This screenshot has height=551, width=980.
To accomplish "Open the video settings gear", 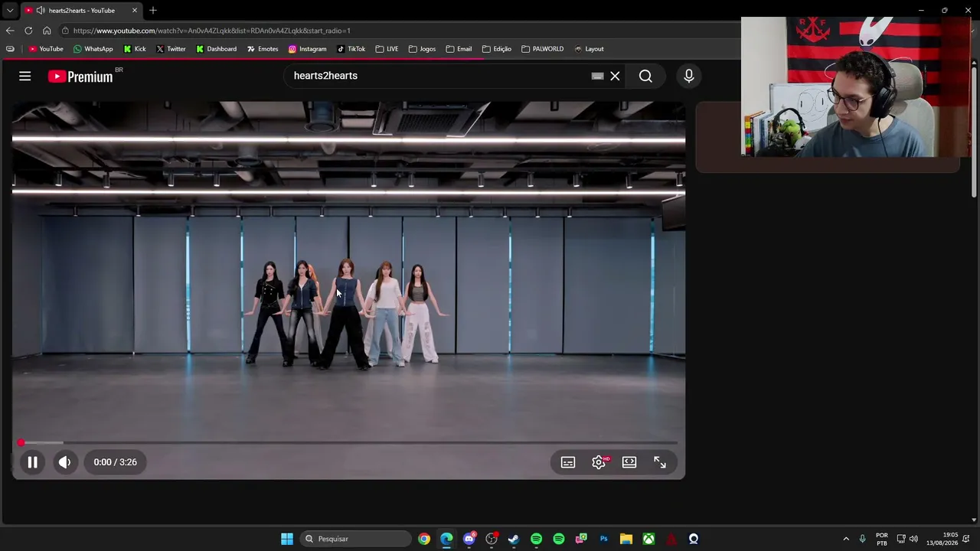I will (x=599, y=462).
